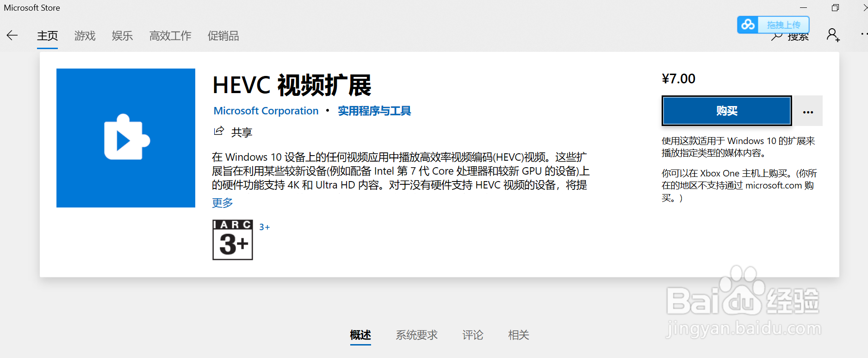Restore the Microsoft Store window size
Screen dimensions: 868x358
click(835, 8)
